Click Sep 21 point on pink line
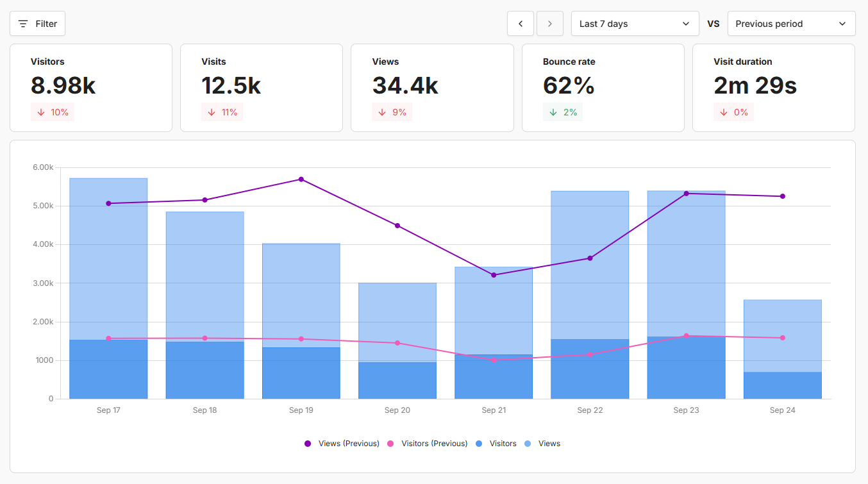868x484 pixels. pos(494,360)
